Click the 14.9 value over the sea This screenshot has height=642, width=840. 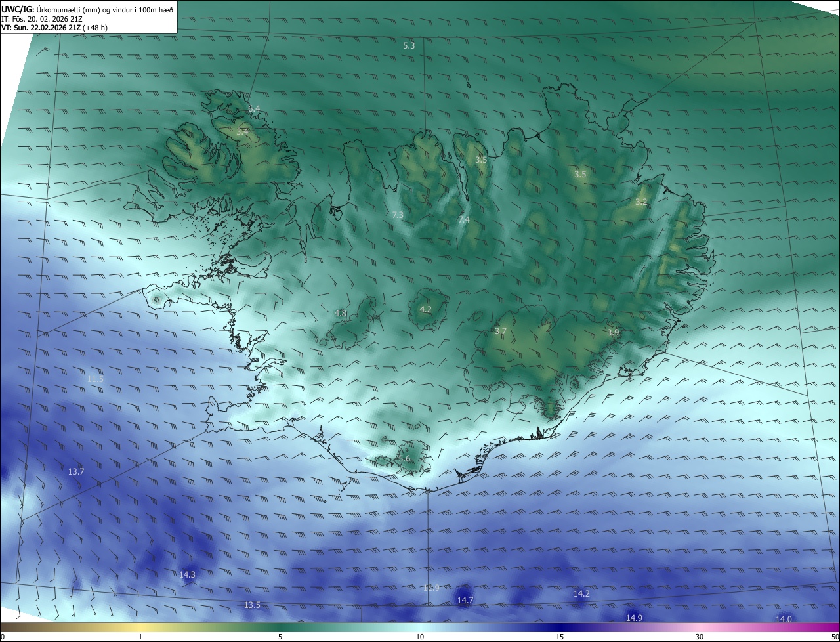[x=634, y=618]
